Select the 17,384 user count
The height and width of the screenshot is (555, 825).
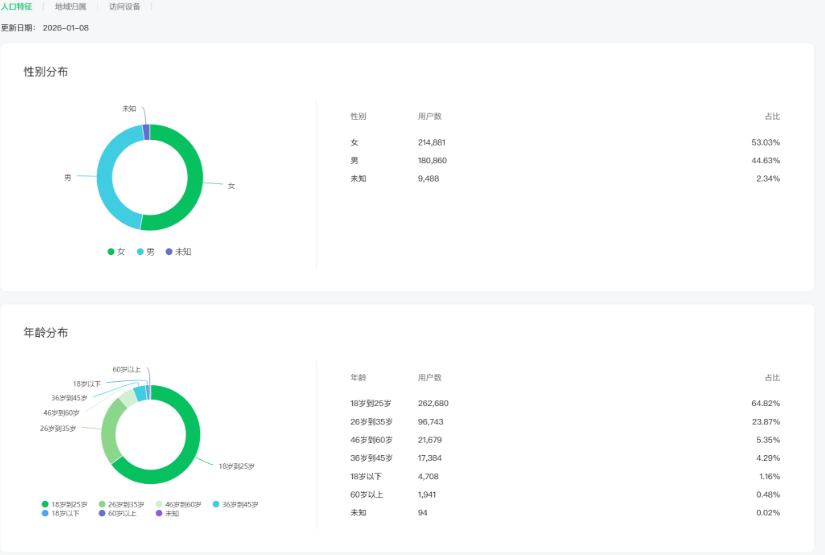click(430, 458)
